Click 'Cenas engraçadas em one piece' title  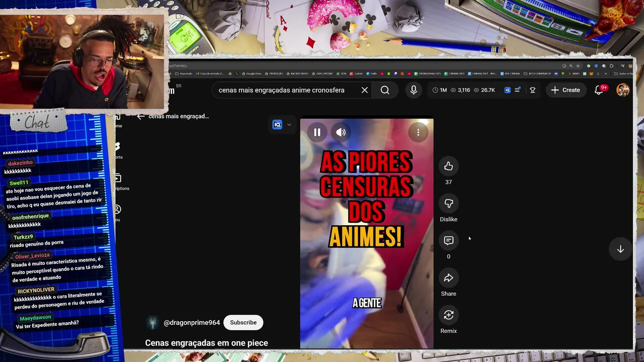click(x=206, y=343)
